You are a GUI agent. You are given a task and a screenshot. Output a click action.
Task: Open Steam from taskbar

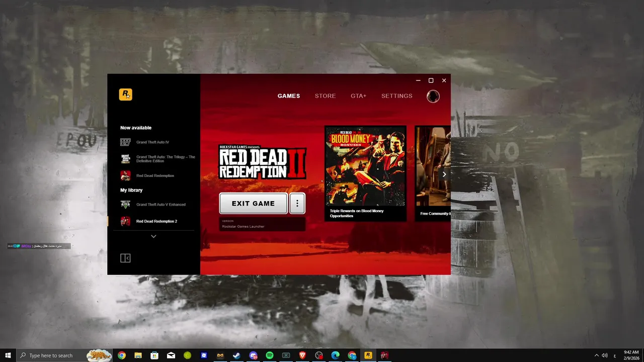pos(236,355)
